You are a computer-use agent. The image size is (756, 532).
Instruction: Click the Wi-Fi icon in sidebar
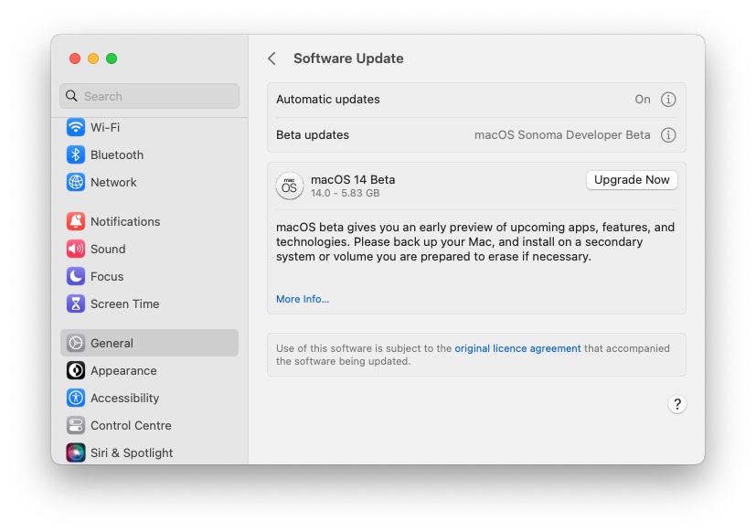coord(76,128)
